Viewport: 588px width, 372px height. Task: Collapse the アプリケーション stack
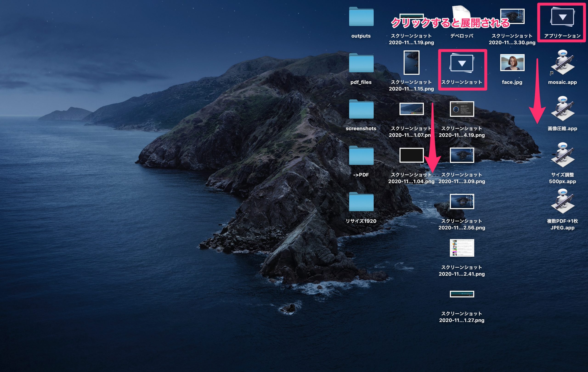[x=562, y=17]
